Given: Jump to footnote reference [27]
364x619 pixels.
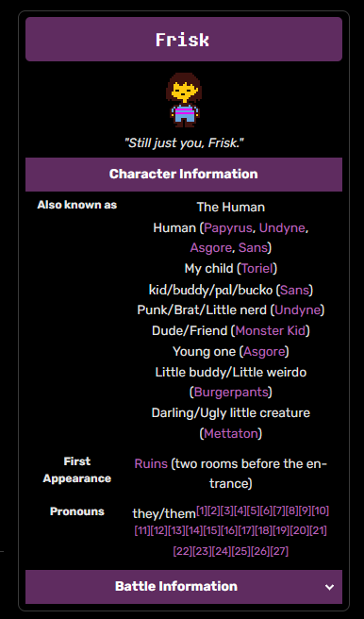Looking at the screenshot, I should 280,551.
